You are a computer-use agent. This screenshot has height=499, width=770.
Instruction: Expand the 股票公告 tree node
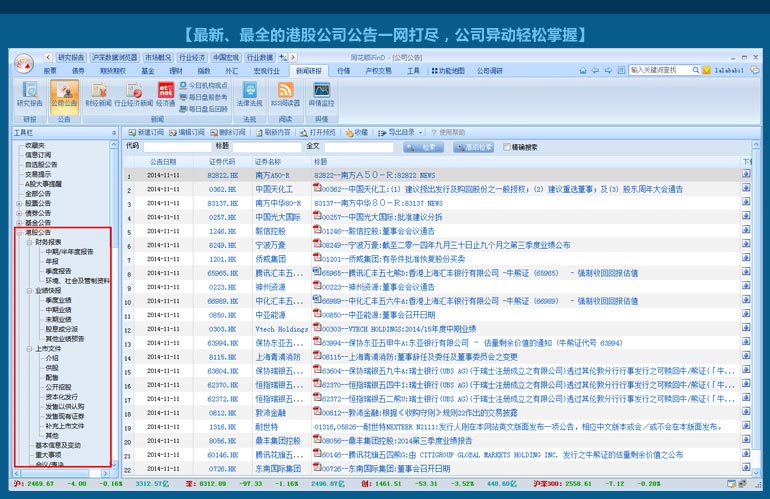[x=19, y=203]
